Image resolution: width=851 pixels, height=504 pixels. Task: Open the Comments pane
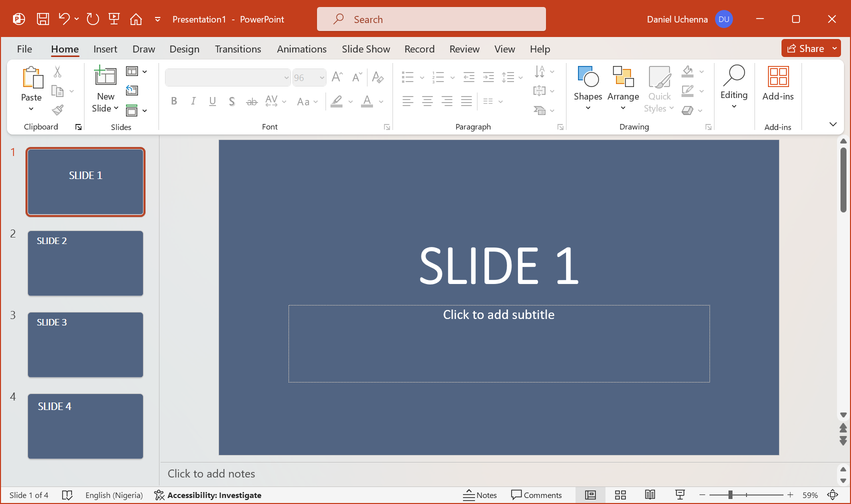[x=537, y=494]
